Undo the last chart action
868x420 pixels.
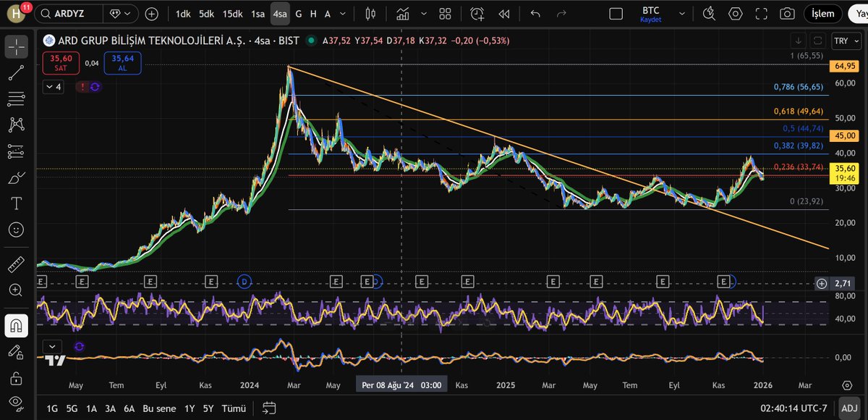[x=535, y=13]
